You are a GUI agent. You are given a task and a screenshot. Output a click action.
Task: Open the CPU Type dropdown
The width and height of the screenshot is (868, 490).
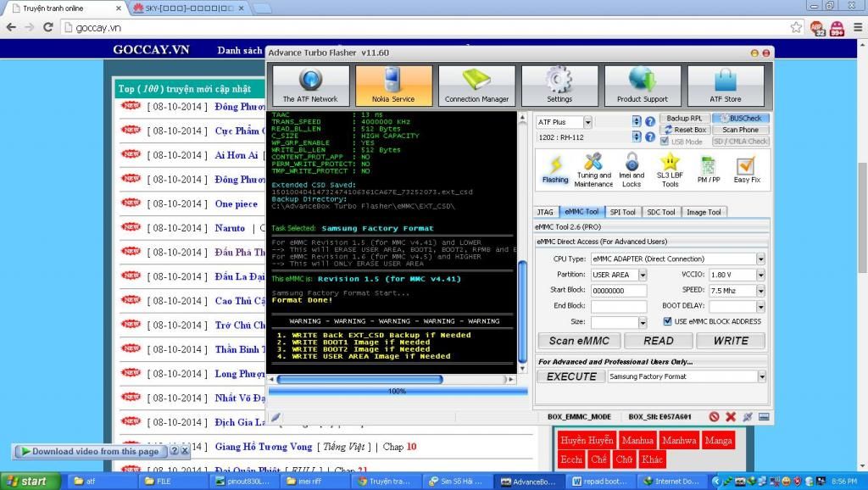[760, 259]
